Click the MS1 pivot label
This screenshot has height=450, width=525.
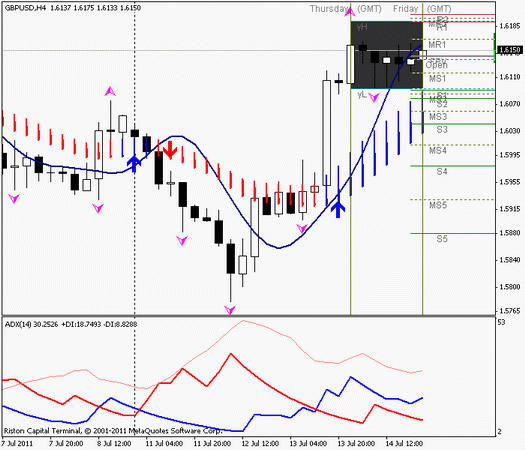[438, 79]
